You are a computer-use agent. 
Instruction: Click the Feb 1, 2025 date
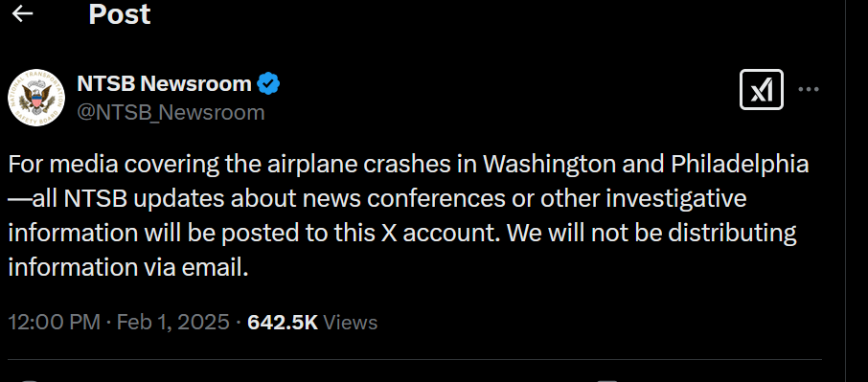(172, 322)
